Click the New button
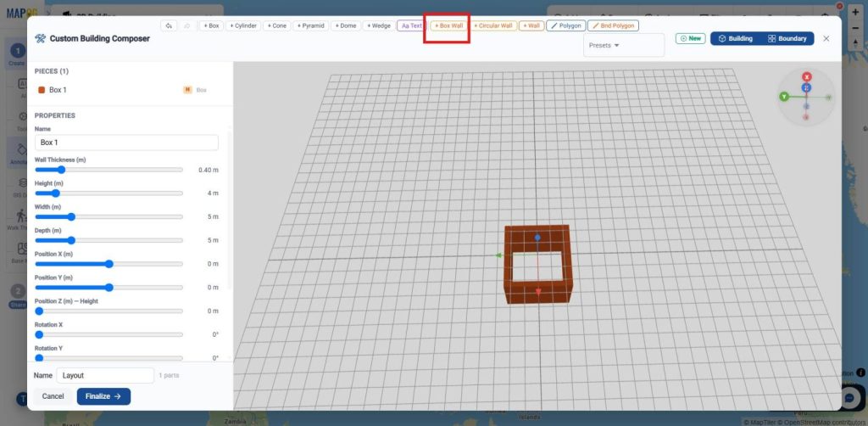The height and width of the screenshot is (426, 868). click(x=690, y=39)
